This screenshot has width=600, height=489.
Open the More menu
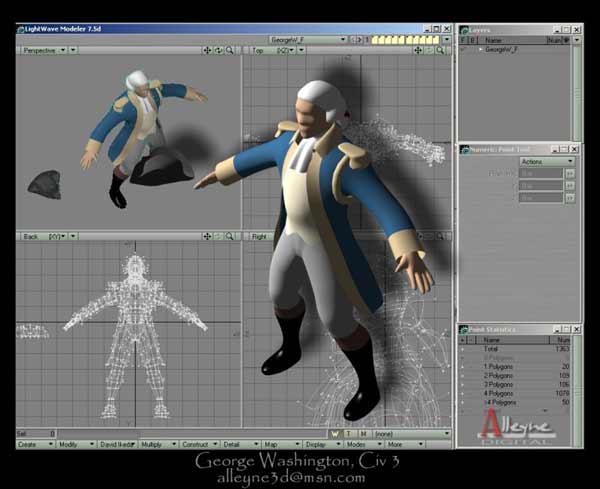pyautogui.click(x=405, y=444)
